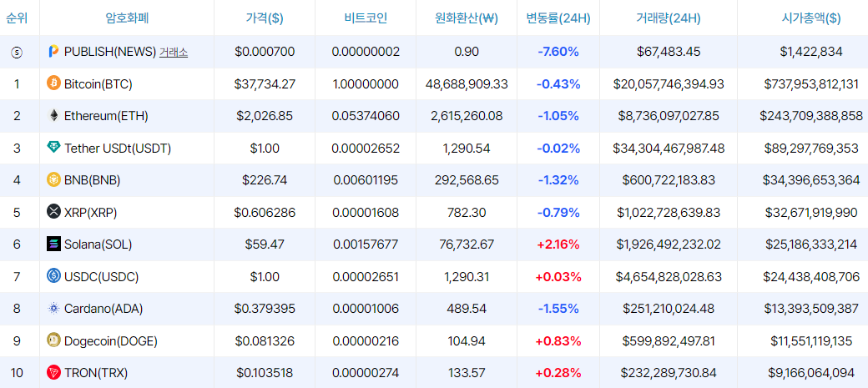The height and width of the screenshot is (388, 868).
Task: Select the Dogecoin(DOGE) coin name
Action: tap(111, 341)
